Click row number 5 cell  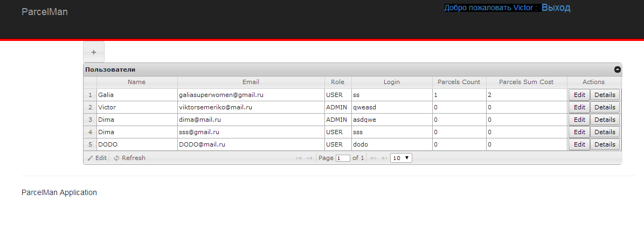coord(90,144)
